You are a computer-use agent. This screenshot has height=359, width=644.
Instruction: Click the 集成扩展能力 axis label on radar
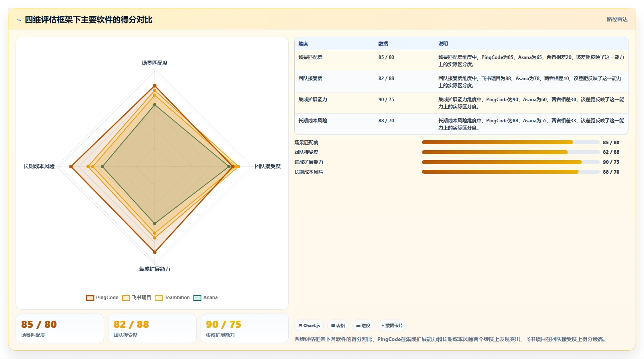click(155, 269)
